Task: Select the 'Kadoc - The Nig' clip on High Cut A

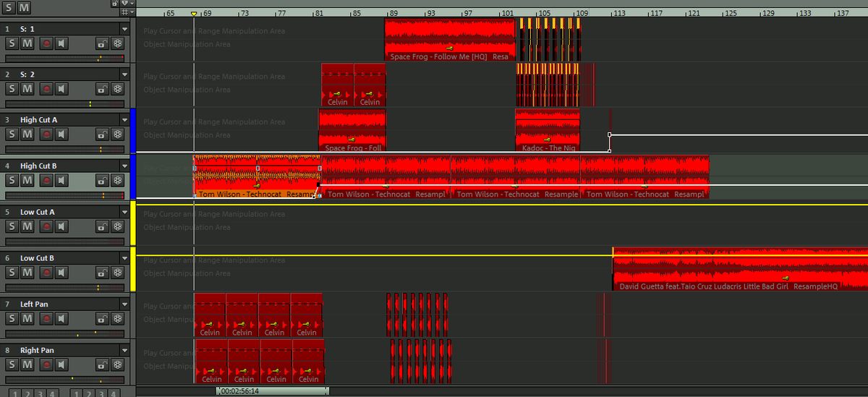Action: (548, 130)
